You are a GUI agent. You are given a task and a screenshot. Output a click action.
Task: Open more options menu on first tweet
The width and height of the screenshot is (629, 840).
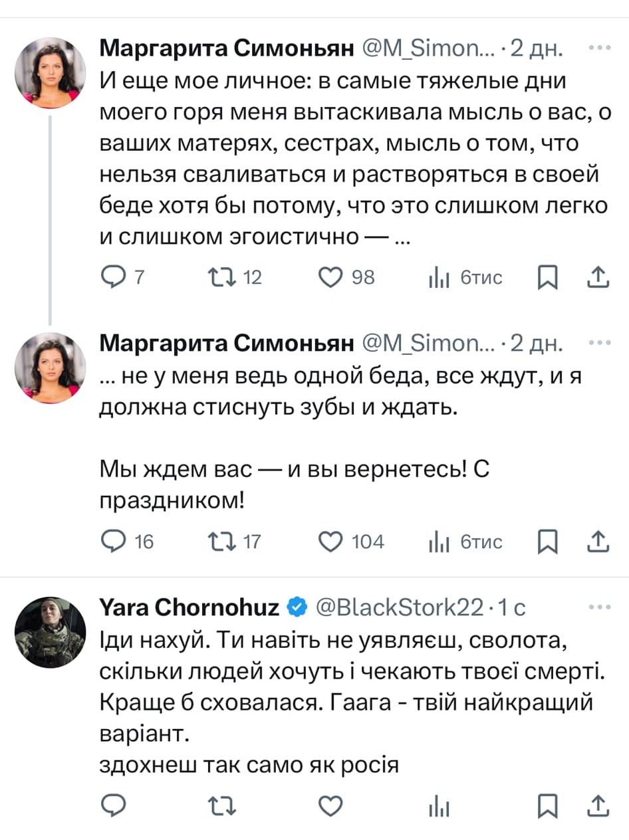click(599, 48)
